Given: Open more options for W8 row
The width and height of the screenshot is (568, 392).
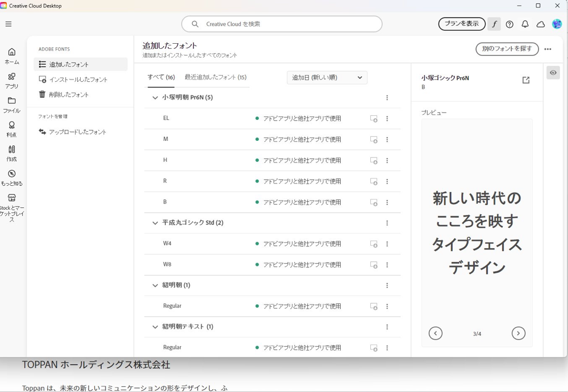Looking at the screenshot, I should [x=387, y=265].
